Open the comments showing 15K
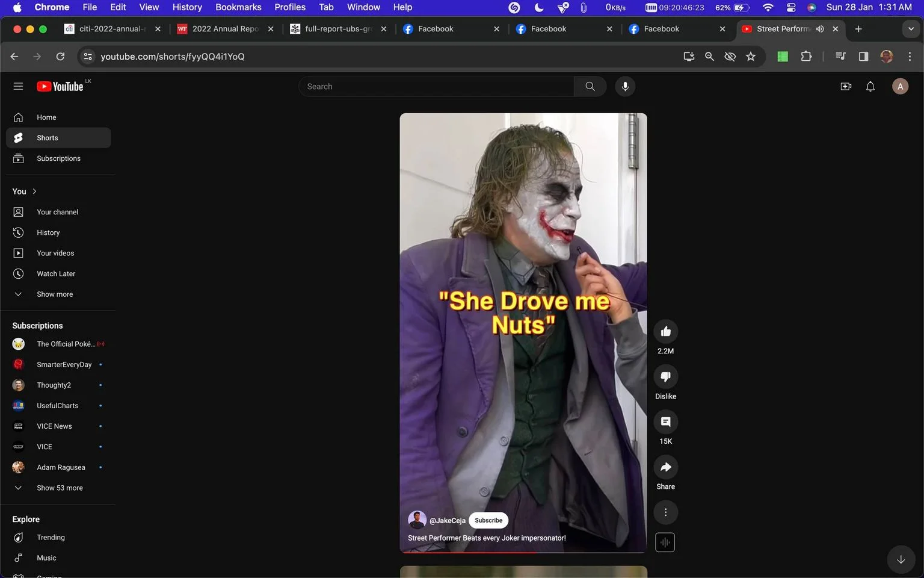 pyautogui.click(x=665, y=422)
